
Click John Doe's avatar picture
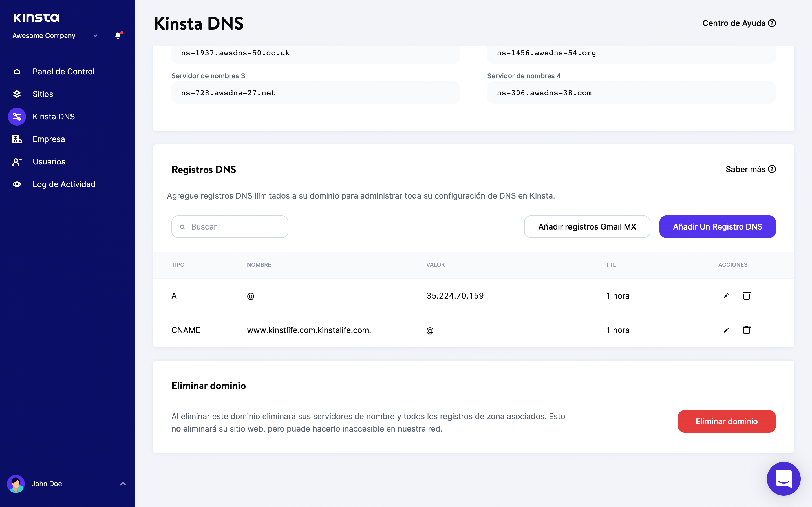(16, 484)
